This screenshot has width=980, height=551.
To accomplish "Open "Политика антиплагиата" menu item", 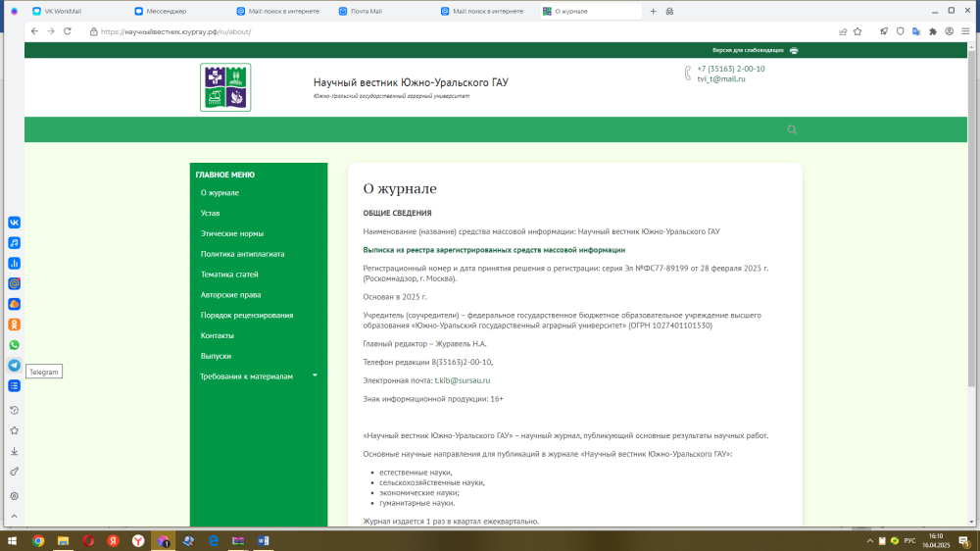I will pyautogui.click(x=242, y=254).
